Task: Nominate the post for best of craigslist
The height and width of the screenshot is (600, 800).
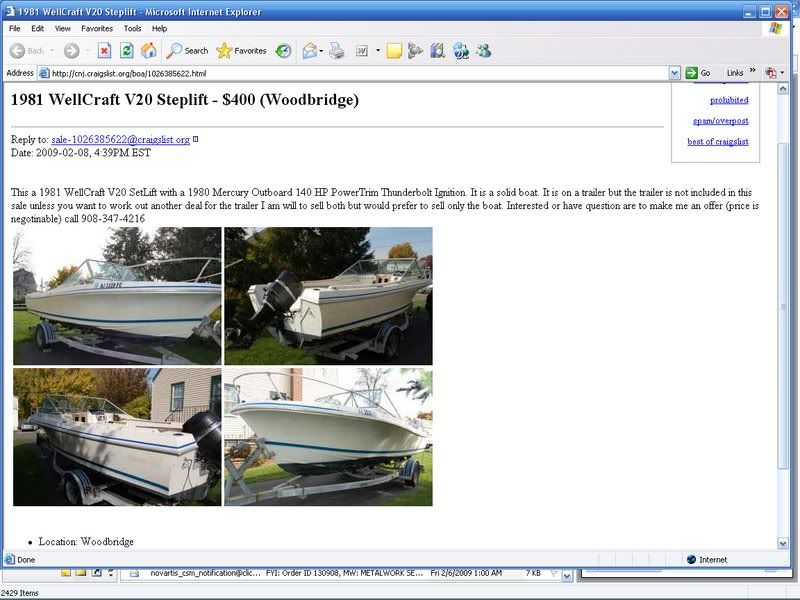Action: (x=718, y=141)
